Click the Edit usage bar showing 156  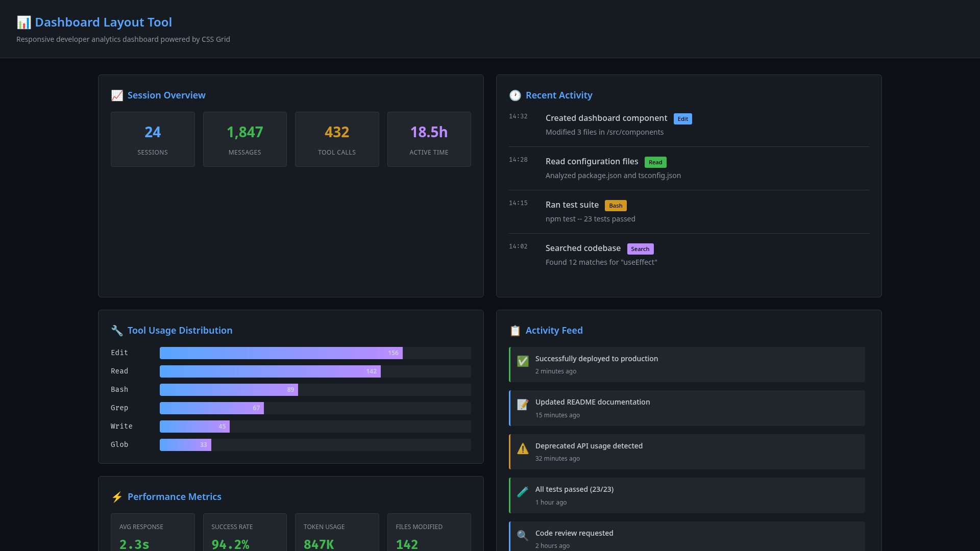click(281, 353)
